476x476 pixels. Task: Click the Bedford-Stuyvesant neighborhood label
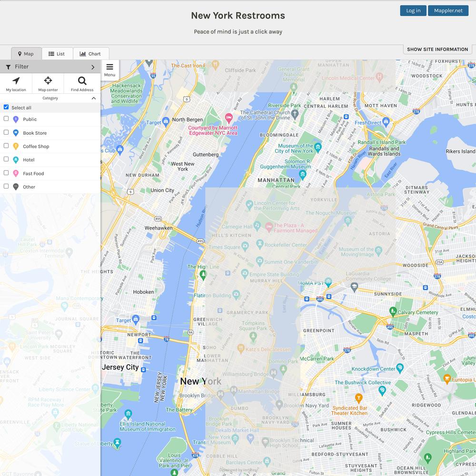tap(340, 454)
